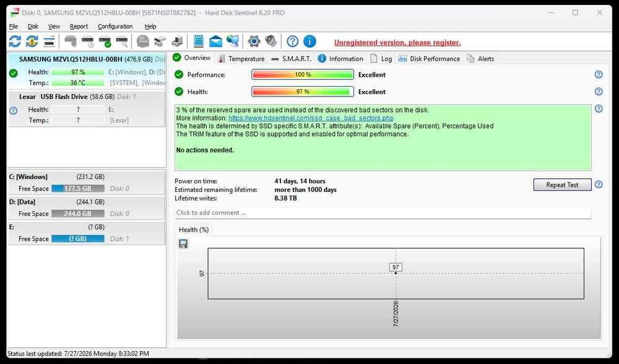Open the hdsentinel.com ssd_case_bad_sectors link
The height and width of the screenshot is (364, 619).
point(311,118)
